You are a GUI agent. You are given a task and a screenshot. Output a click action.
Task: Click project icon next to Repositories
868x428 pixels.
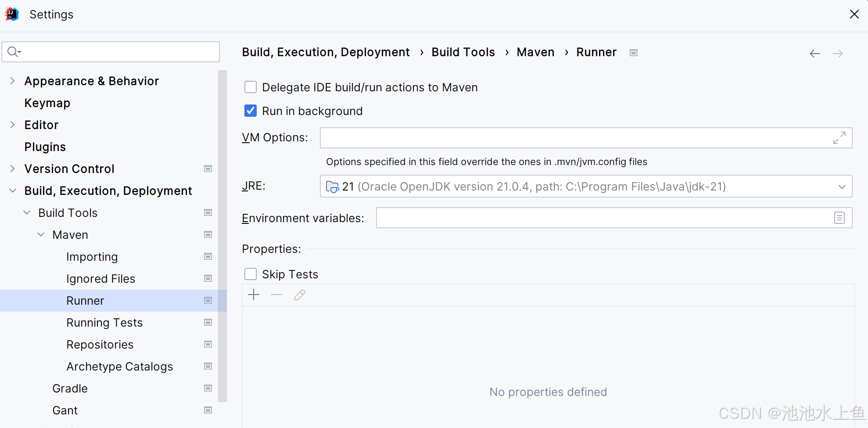pyautogui.click(x=208, y=344)
